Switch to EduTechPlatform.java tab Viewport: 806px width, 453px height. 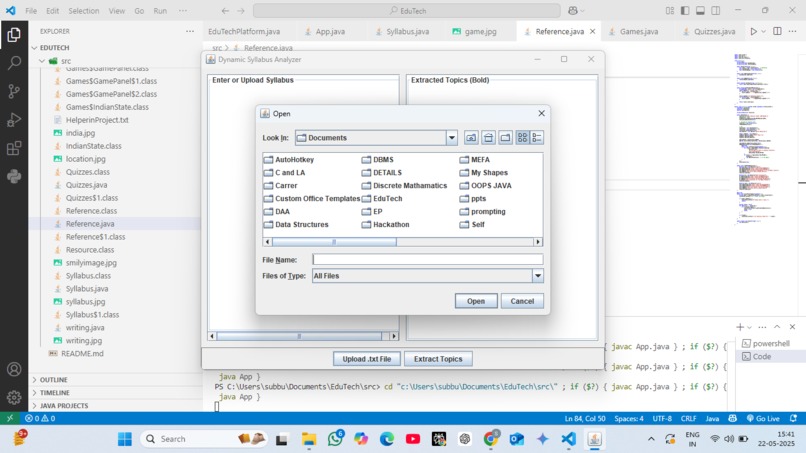point(244,31)
